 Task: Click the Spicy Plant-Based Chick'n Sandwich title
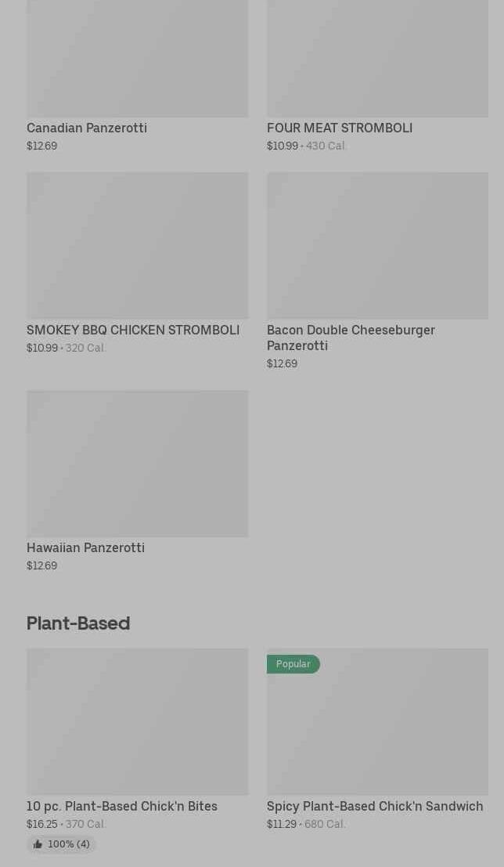pyautogui.click(x=375, y=806)
